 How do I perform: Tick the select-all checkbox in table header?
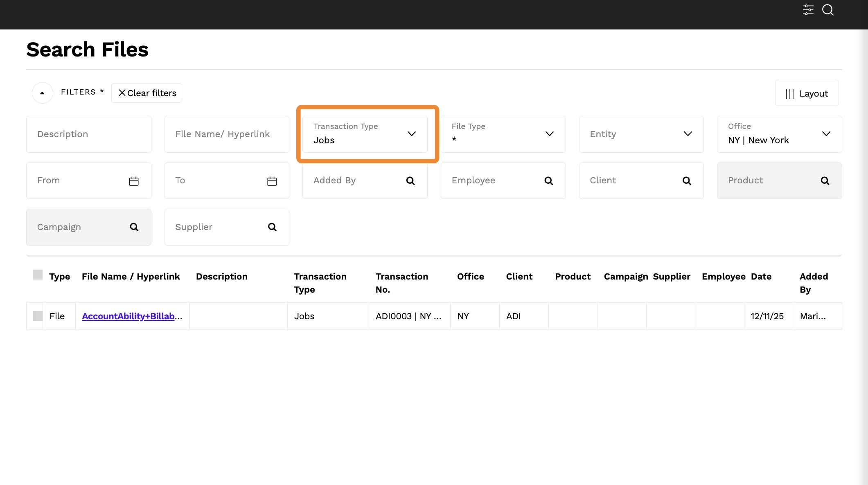38,275
